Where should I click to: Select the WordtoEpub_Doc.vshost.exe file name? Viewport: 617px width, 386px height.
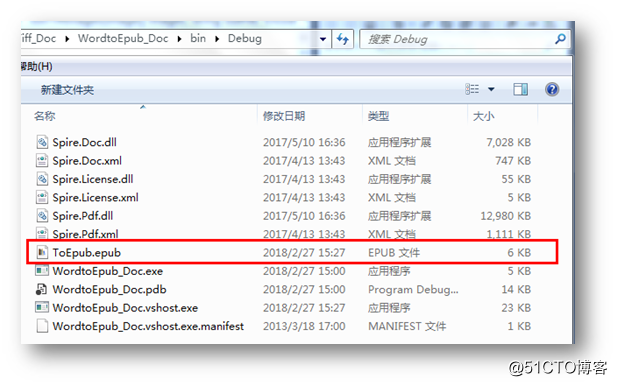(125, 308)
